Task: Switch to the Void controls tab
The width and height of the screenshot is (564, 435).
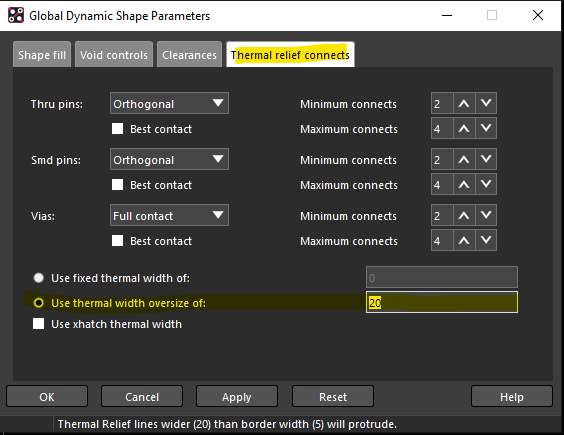Action: coord(114,55)
